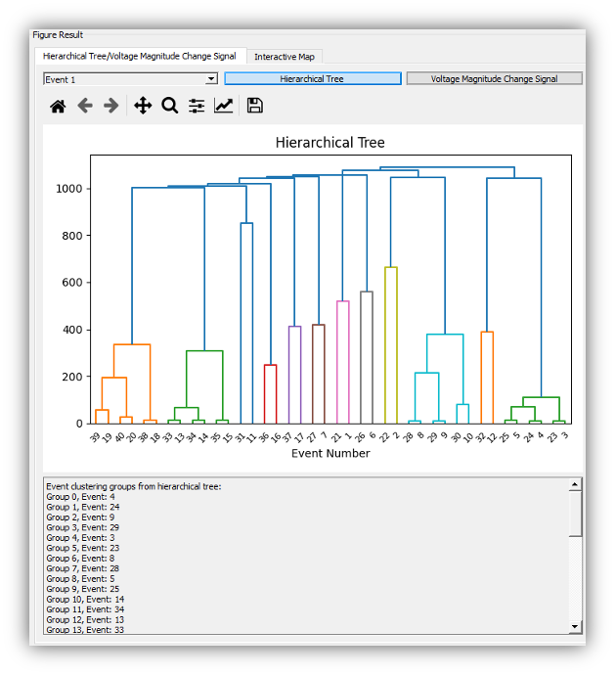This screenshot has width=616, height=675.
Task: Reset the plot view with the Home icon
Action: [x=58, y=106]
